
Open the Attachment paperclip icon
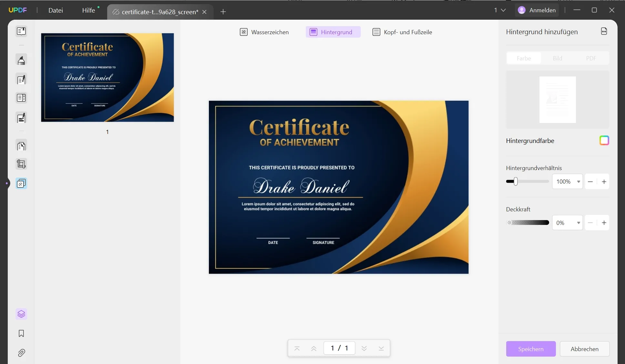click(x=21, y=353)
